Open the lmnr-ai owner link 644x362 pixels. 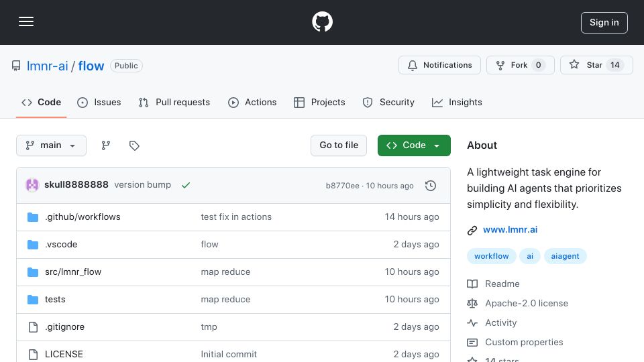point(47,66)
